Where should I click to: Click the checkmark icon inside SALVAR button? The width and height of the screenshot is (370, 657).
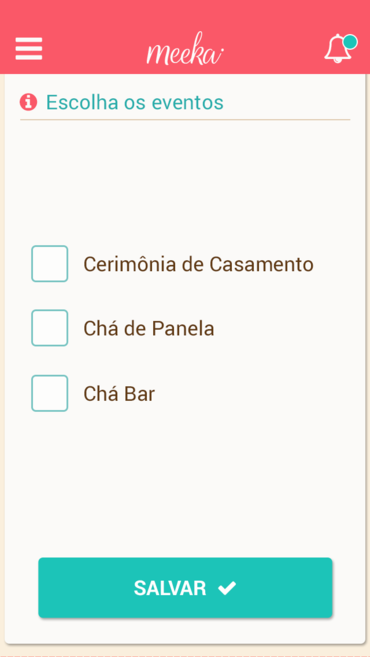(227, 588)
